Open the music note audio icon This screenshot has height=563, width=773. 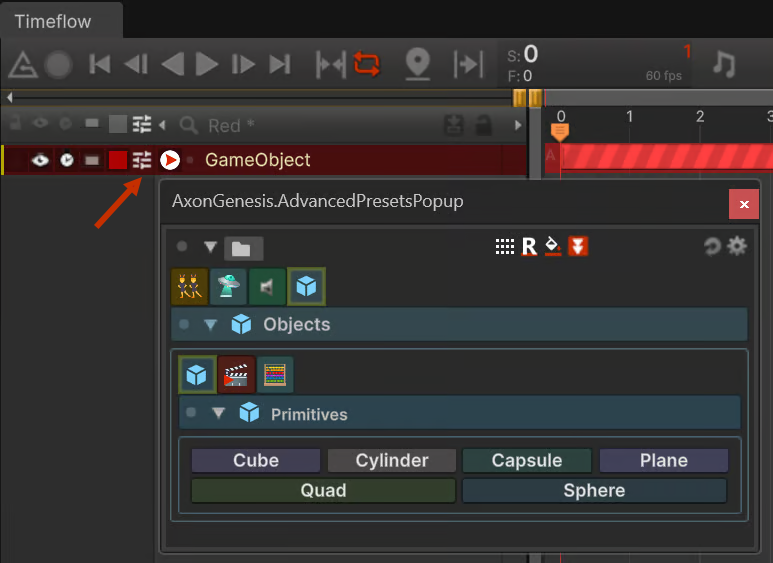[724, 64]
